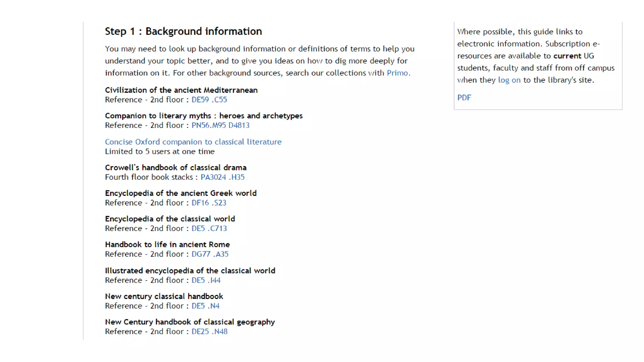Click title Illustrated encyclopedia of the classical world
The image size is (644, 362).
(190, 271)
